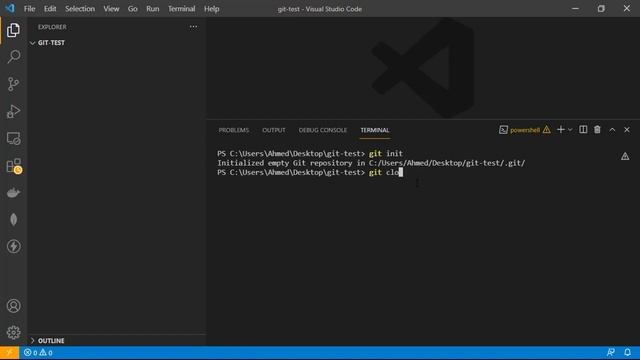Open the Search view icon

pos(13,57)
